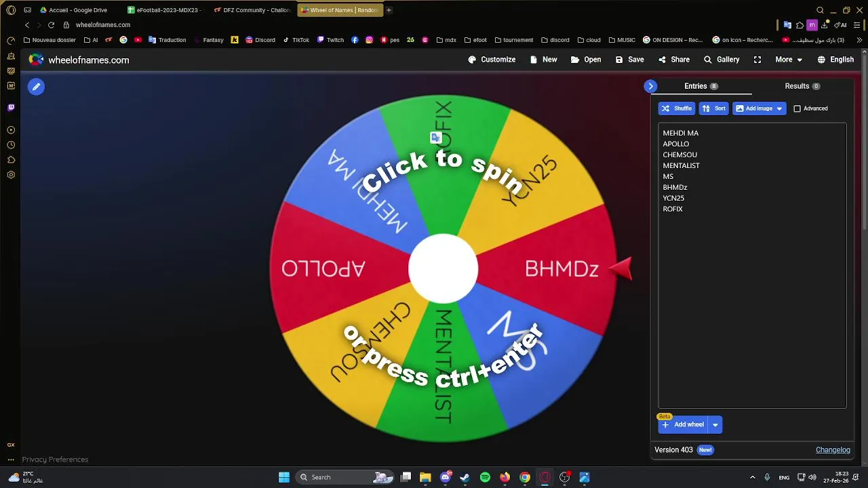Sort the wheel entries
This screenshot has width=868, height=488.
(x=714, y=108)
